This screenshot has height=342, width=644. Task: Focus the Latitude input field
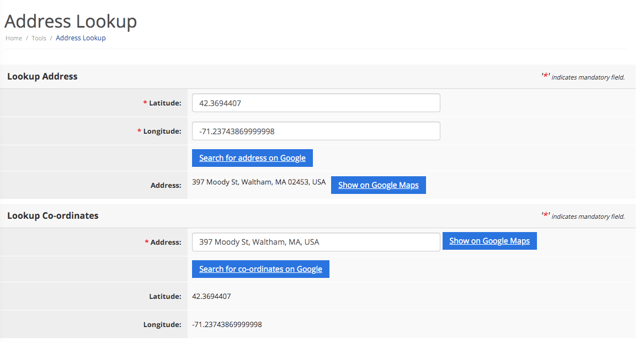(x=316, y=103)
